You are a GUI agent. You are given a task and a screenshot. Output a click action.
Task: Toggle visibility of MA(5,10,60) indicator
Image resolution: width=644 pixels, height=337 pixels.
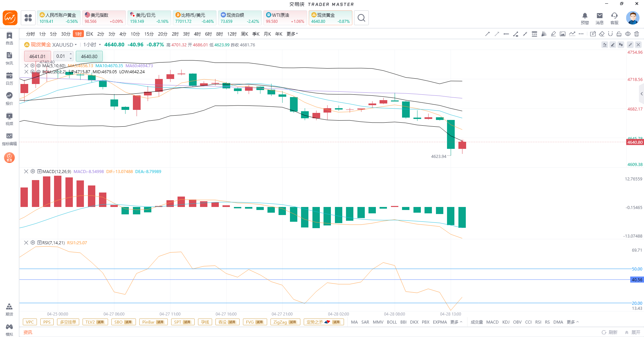39,66
